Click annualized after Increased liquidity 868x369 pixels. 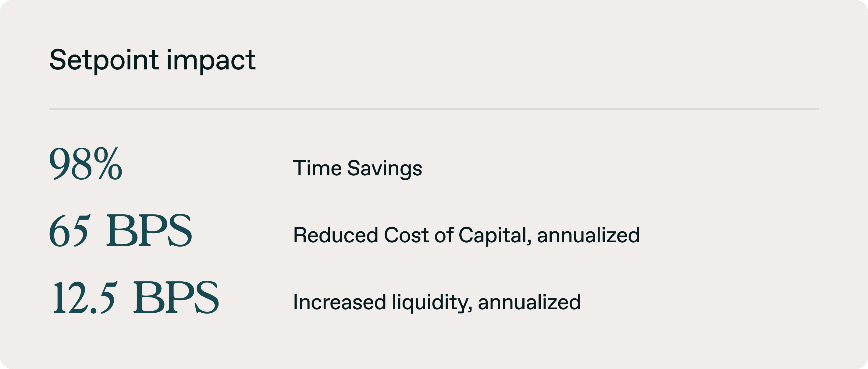tap(529, 302)
